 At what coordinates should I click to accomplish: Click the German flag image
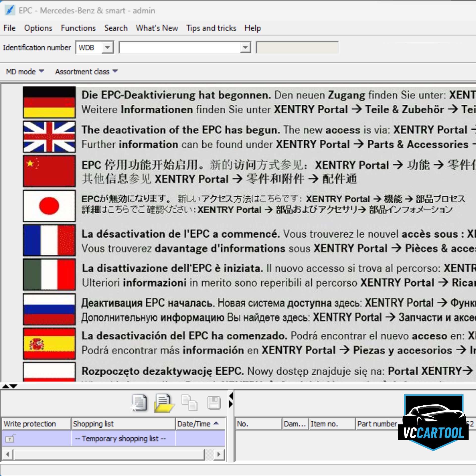pyautogui.click(x=49, y=102)
